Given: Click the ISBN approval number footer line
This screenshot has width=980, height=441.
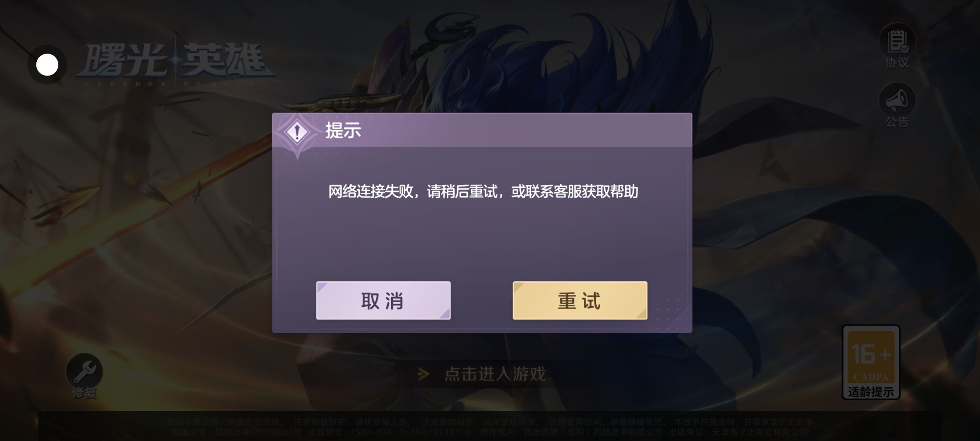Looking at the screenshot, I should [490, 432].
